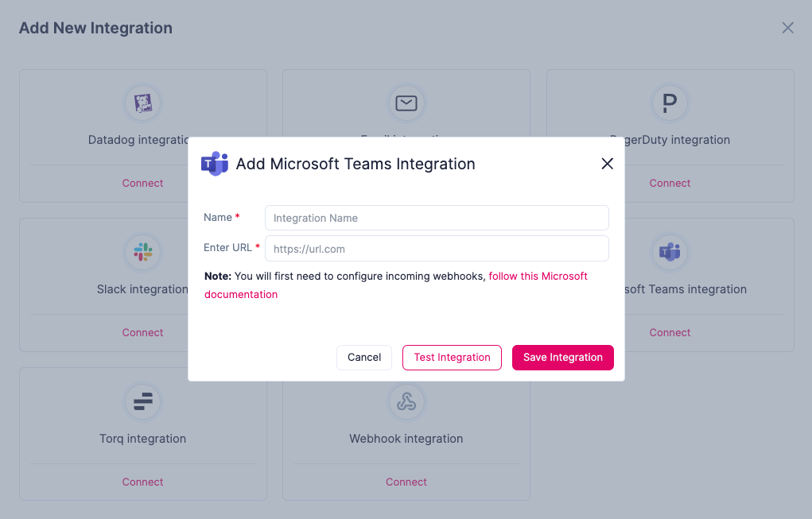Connect the Datadog integration
Screen dimensions: 812x519
[x=143, y=183]
